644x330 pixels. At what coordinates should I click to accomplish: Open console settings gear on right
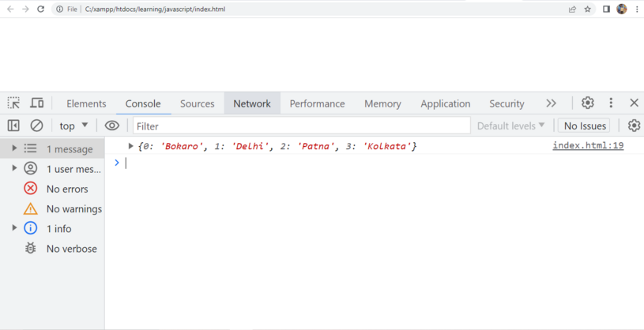(x=634, y=126)
